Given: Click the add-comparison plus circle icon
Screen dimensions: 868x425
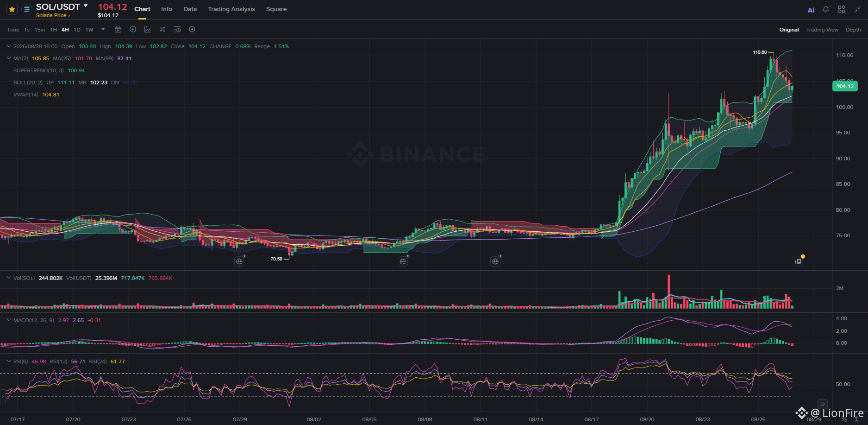Looking at the screenshot, I should tap(133, 30).
